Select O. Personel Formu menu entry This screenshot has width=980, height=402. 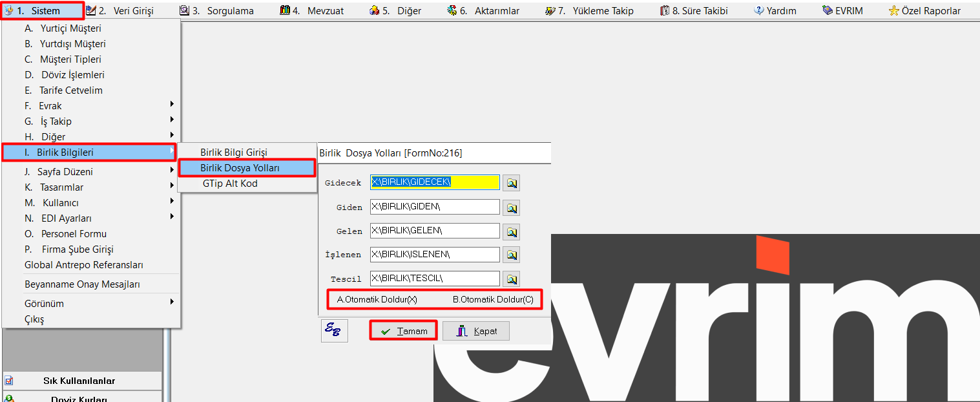click(91, 234)
